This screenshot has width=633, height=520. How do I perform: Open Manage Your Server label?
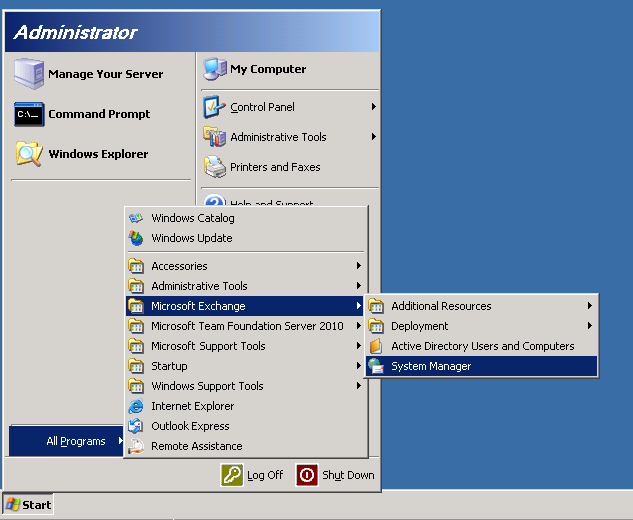click(106, 74)
